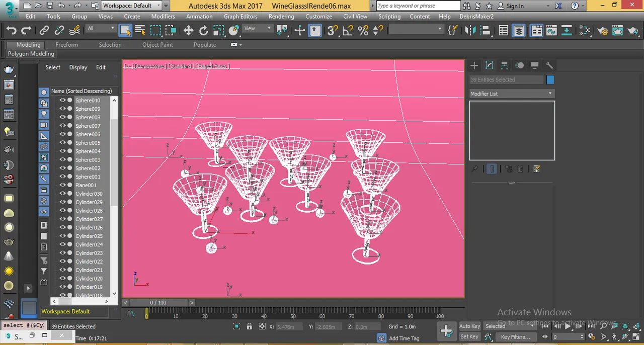Expand the Modifier List dropdown
This screenshot has height=345, width=644.
tap(512, 94)
